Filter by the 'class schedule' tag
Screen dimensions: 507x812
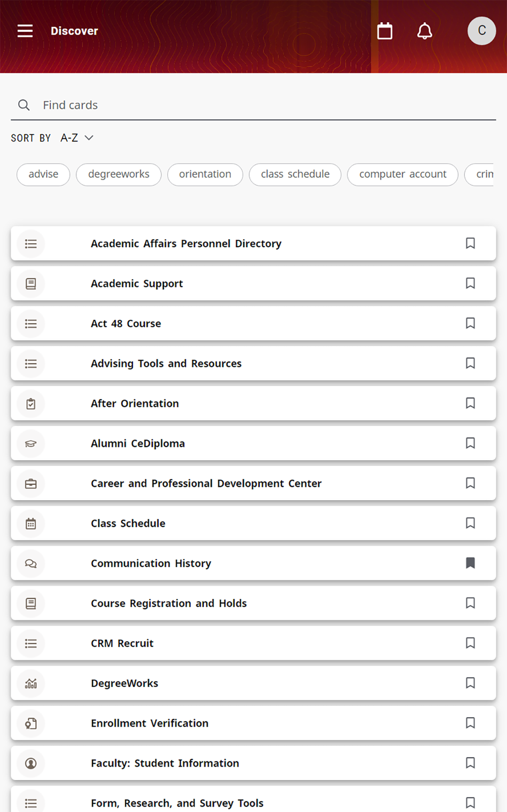point(295,174)
